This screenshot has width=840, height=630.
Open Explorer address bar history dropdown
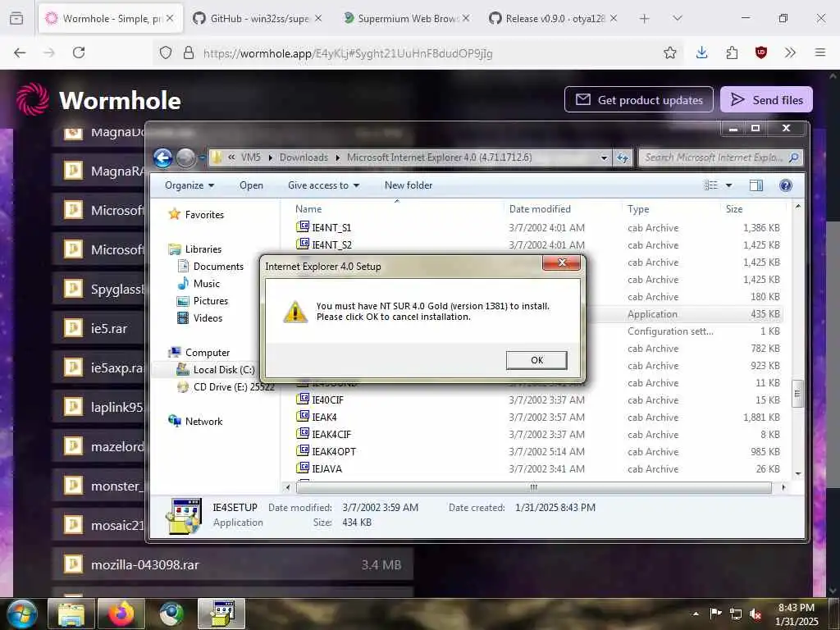(x=604, y=157)
